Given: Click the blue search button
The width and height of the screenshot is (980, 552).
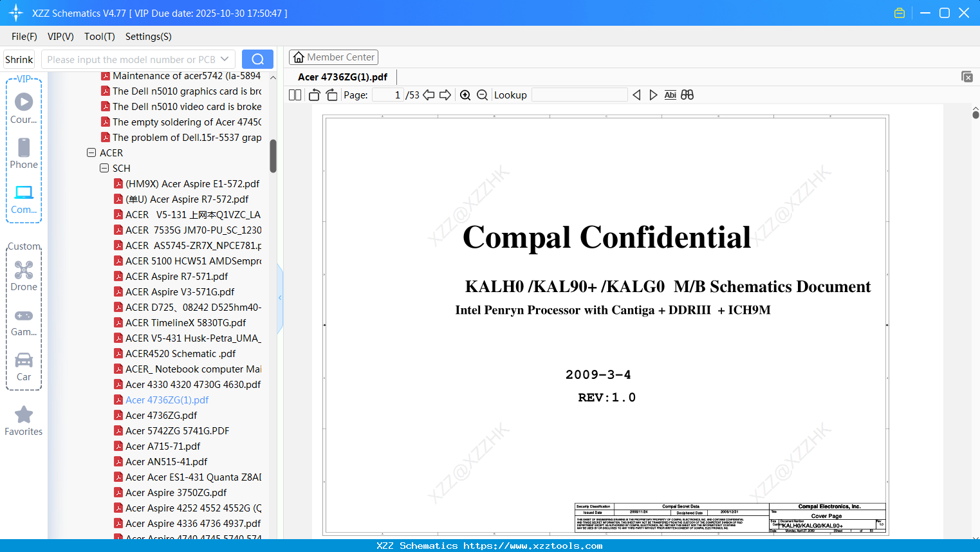Looking at the screenshot, I should 257,59.
